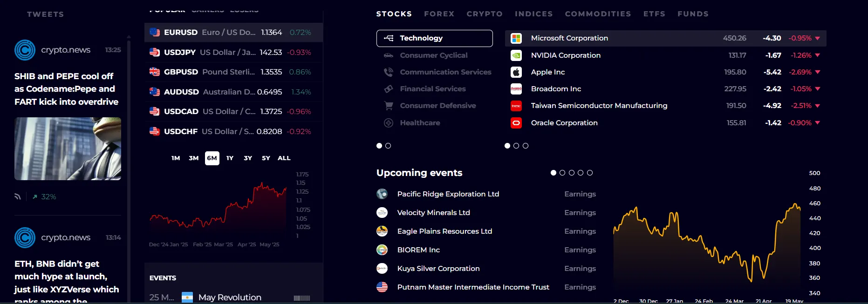Click the down arrow on Microsoft row
This screenshot has width=868, height=304.
pos(818,38)
